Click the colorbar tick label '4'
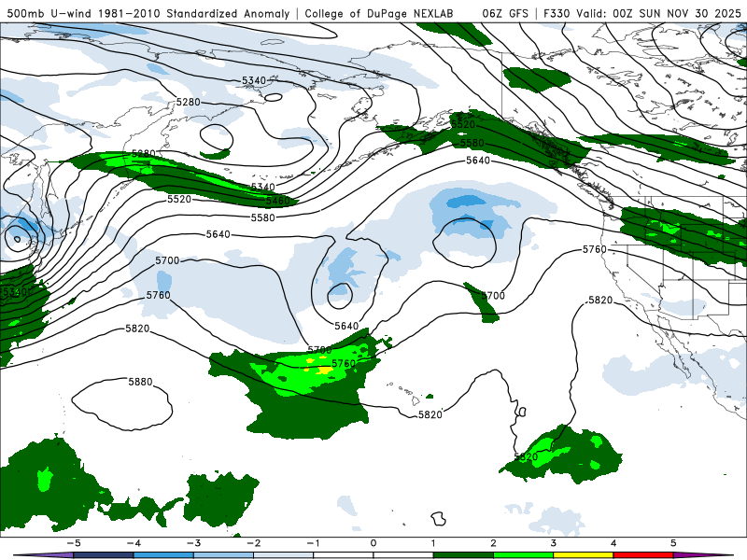Viewport: 747px width, 560px height. (613, 543)
